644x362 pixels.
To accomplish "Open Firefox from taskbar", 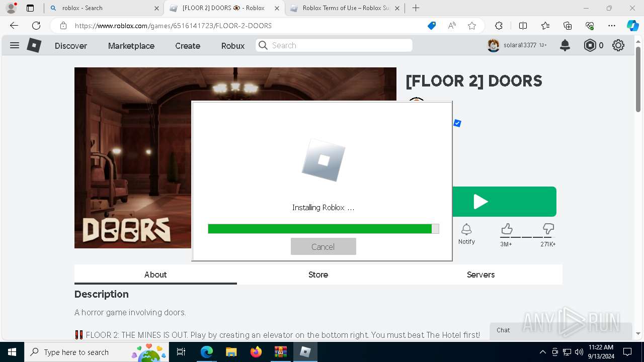I will pos(256,352).
